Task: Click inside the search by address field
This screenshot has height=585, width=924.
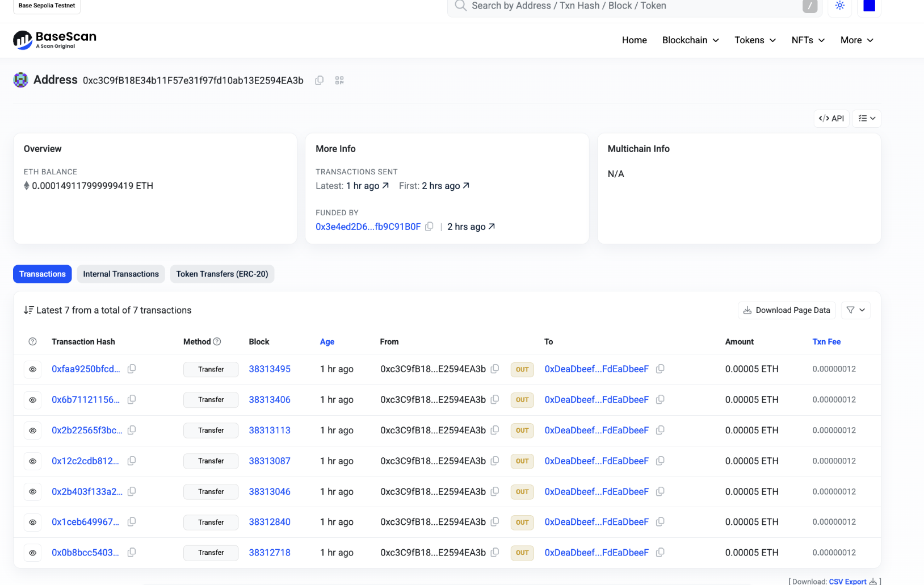Action: pos(624,6)
